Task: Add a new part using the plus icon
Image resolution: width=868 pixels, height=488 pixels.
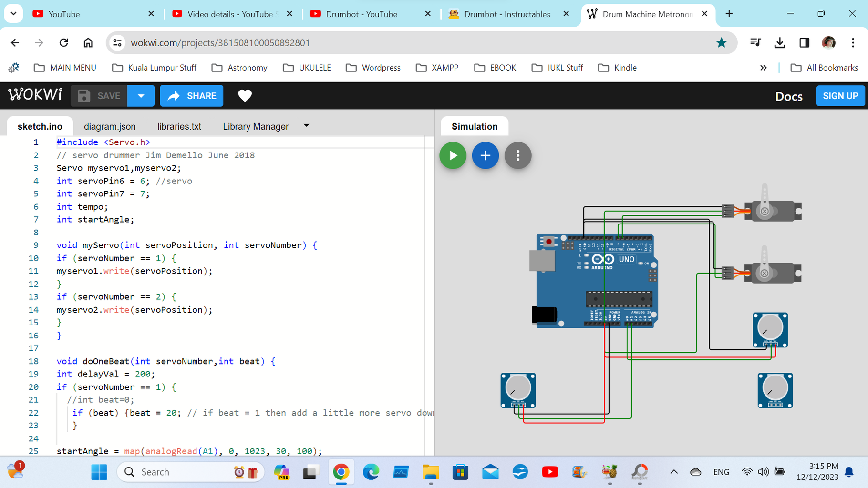Action: point(485,155)
